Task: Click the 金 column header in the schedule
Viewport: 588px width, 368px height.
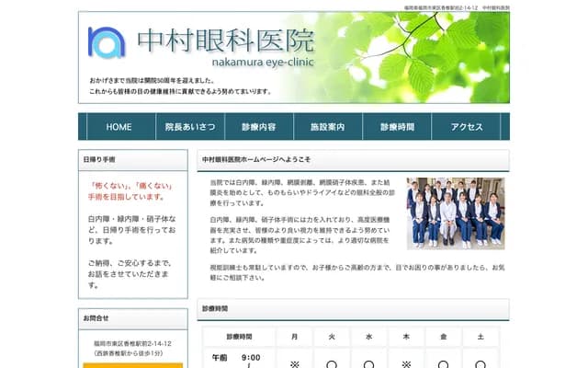Action: point(443,337)
